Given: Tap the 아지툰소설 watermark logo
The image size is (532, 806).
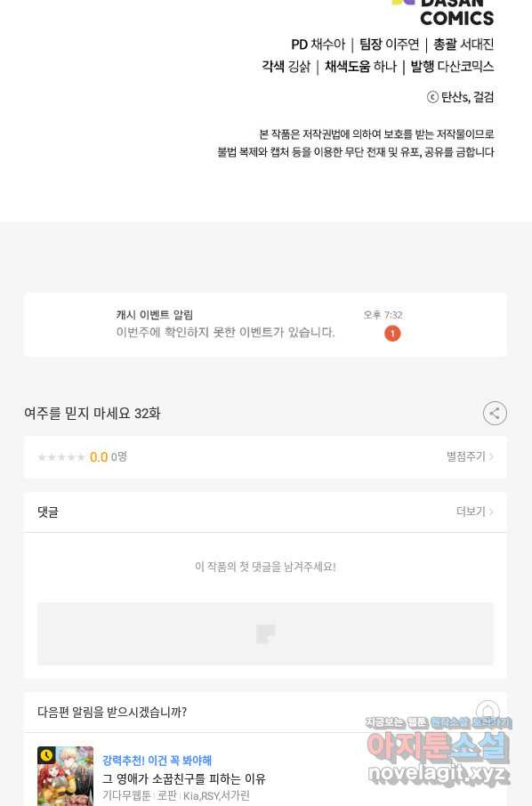Looking at the screenshot, I should pos(439,749).
